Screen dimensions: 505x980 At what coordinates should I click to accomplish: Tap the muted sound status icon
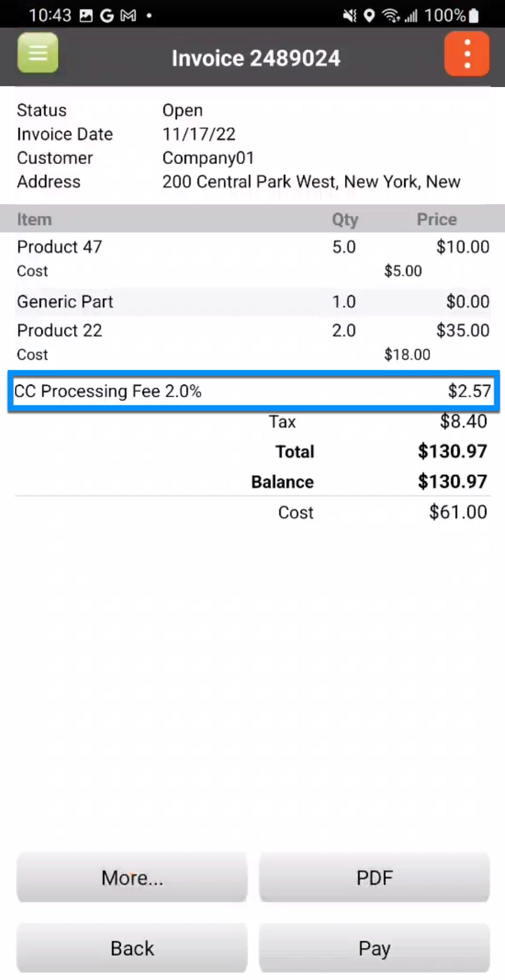[349, 16]
